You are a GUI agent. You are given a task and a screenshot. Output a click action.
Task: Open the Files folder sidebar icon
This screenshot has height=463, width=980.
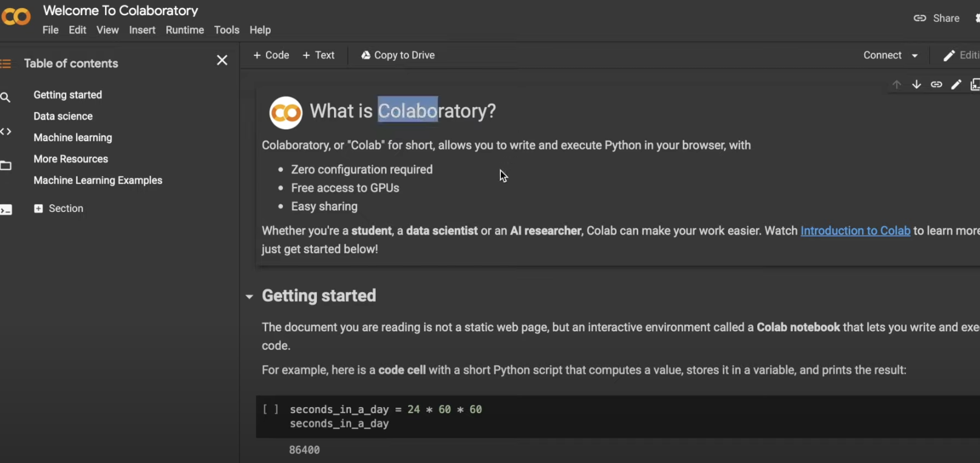point(5,165)
